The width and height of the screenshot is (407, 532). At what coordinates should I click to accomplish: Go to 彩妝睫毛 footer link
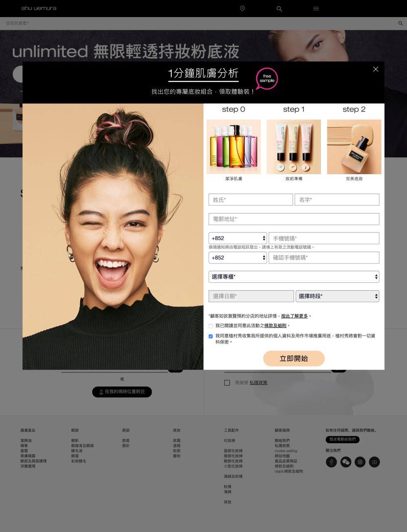coord(79,461)
